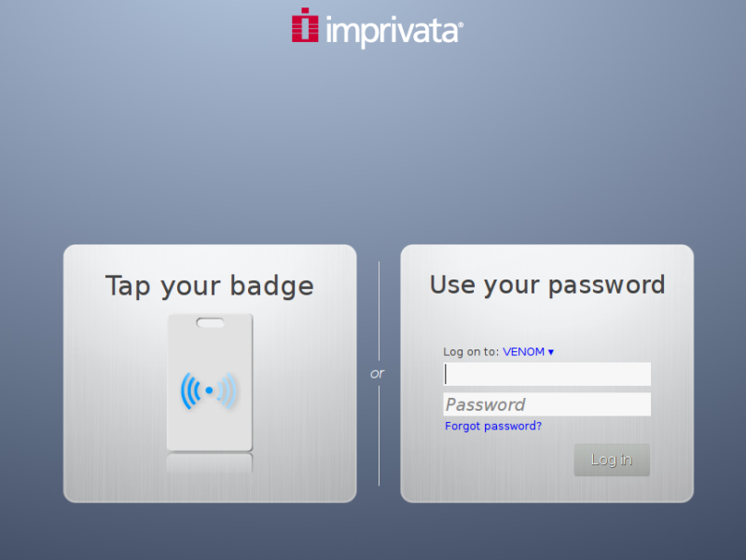
Task: Click the arrow next to VENOM
Action: pyautogui.click(x=551, y=352)
